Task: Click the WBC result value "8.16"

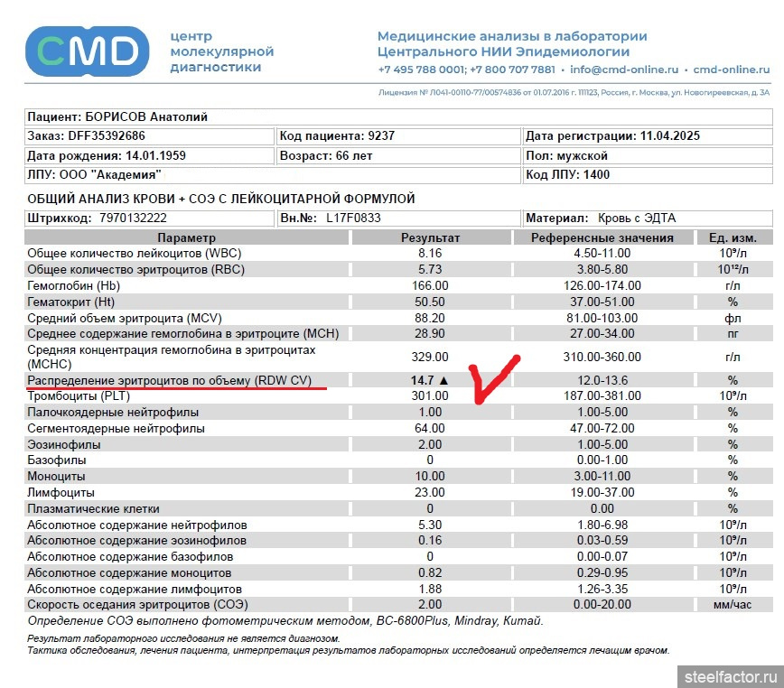Action: 431,254
